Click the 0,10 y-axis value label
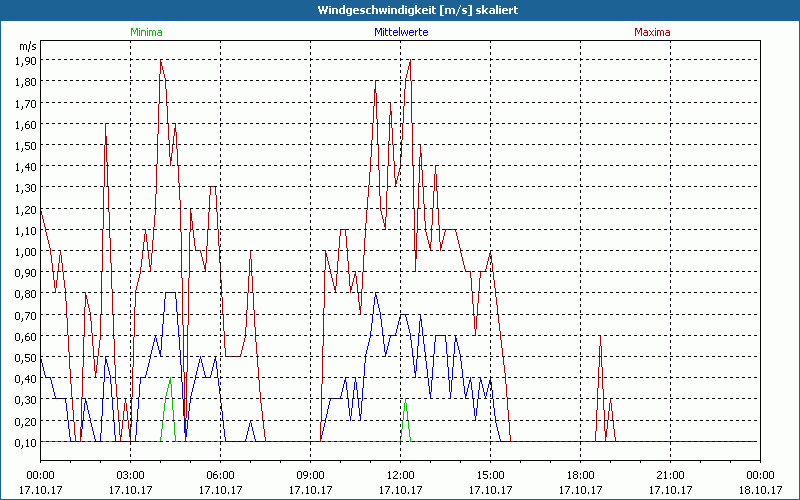 pos(25,442)
